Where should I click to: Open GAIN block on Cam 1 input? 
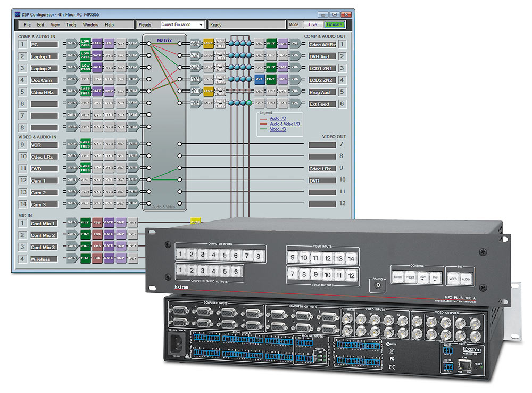pyautogui.click(x=72, y=179)
